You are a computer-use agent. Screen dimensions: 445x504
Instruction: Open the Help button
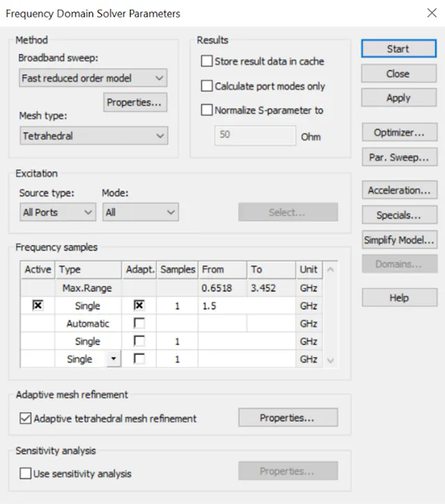pos(399,298)
